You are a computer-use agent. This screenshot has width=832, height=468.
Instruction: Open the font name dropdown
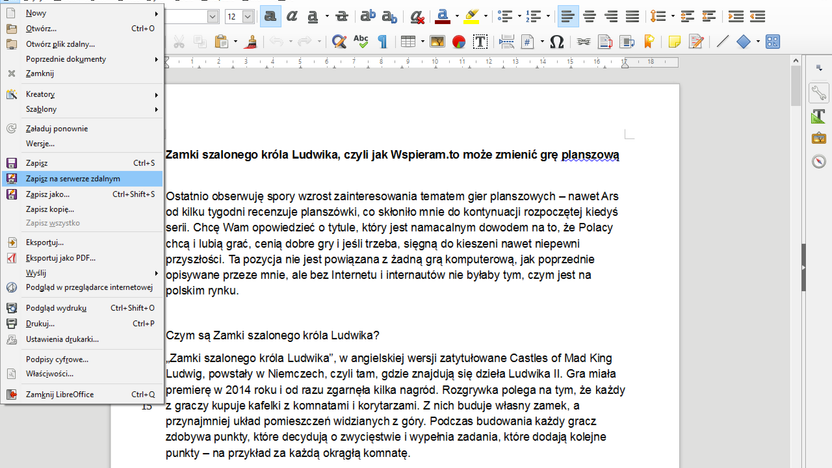(x=212, y=17)
